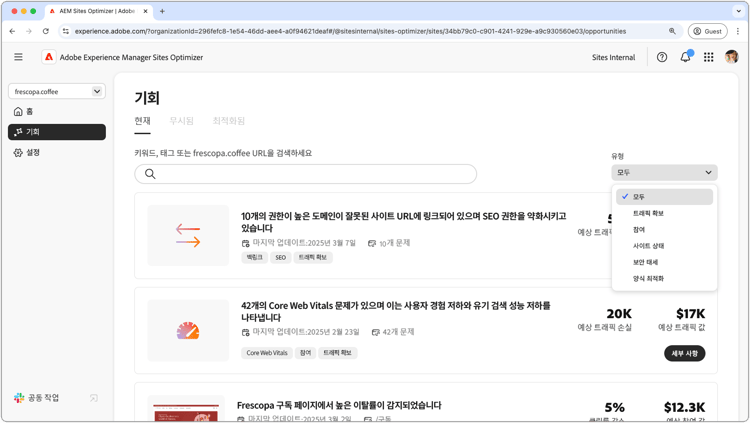
Task: Open the 10개의 권한이 높은 도메인 opportunity title
Action: click(403, 222)
